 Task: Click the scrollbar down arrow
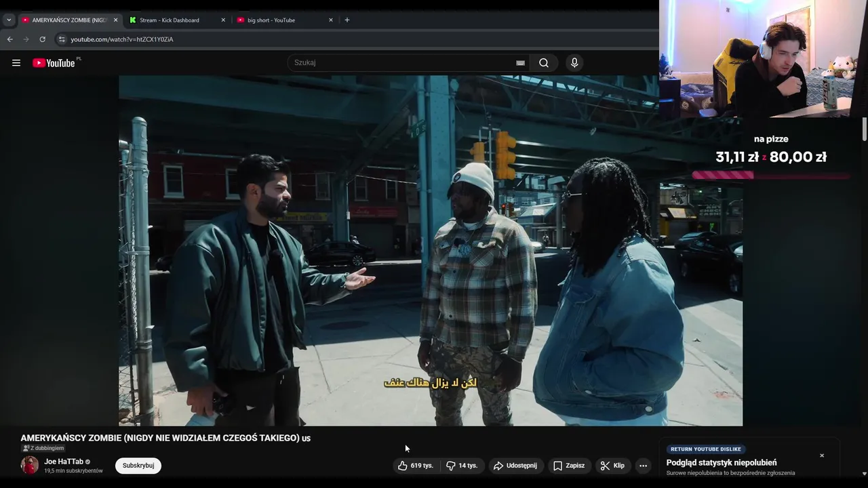[864, 474]
